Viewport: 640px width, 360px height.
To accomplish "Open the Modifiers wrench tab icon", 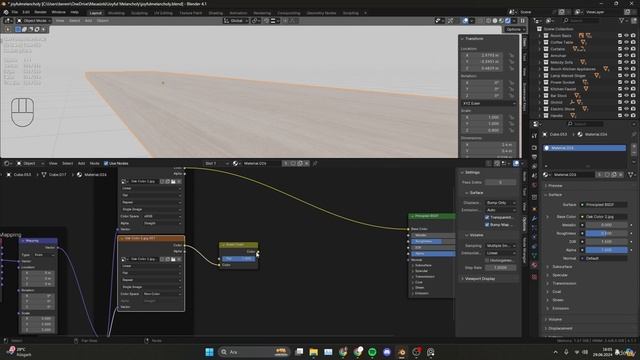I will click(x=534, y=219).
